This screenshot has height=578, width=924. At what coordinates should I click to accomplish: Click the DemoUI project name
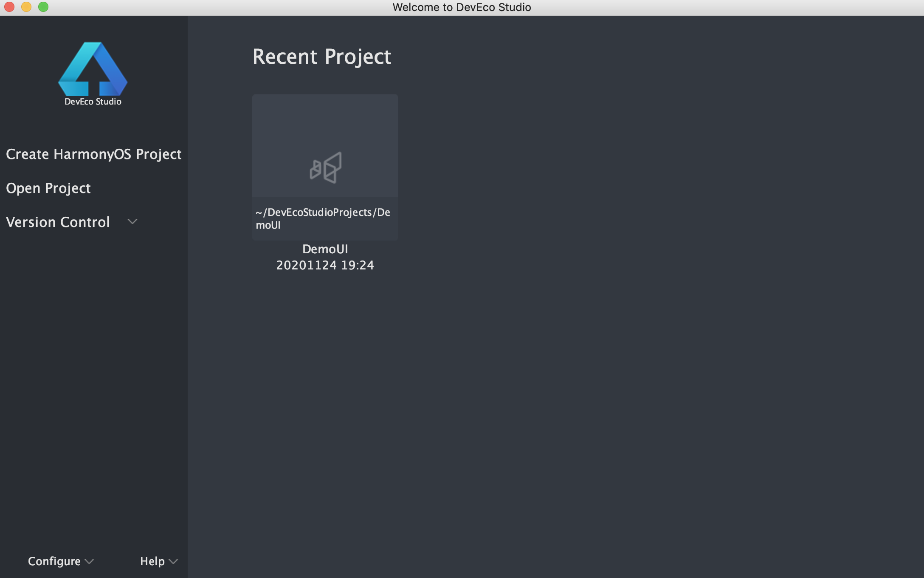[x=325, y=249]
